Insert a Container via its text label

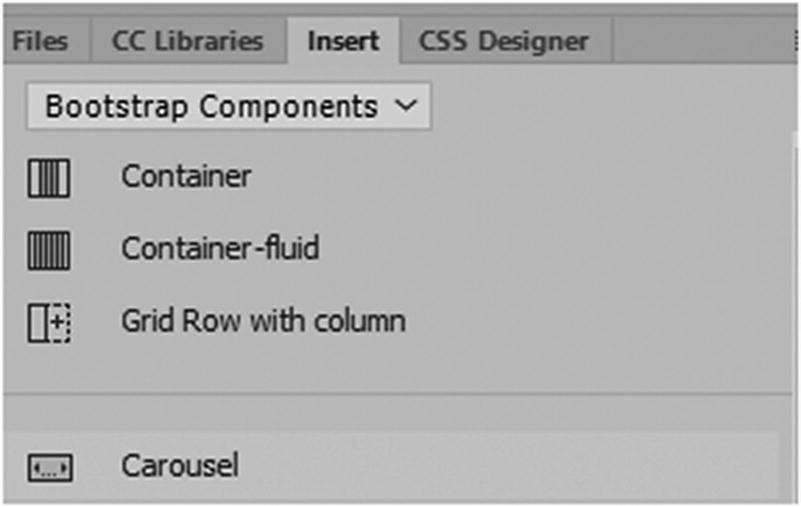point(186,177)
